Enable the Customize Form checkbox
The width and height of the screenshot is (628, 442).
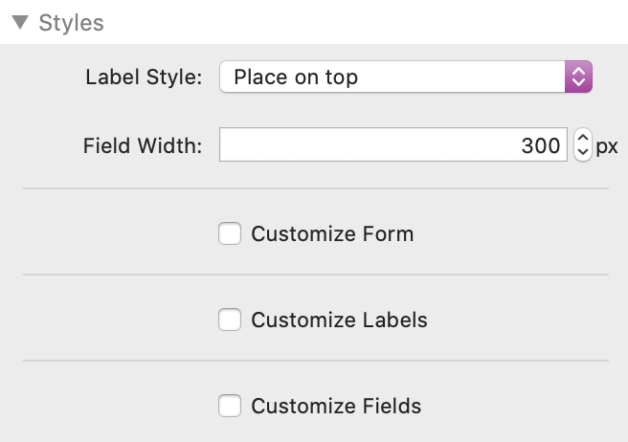(229, 235)
